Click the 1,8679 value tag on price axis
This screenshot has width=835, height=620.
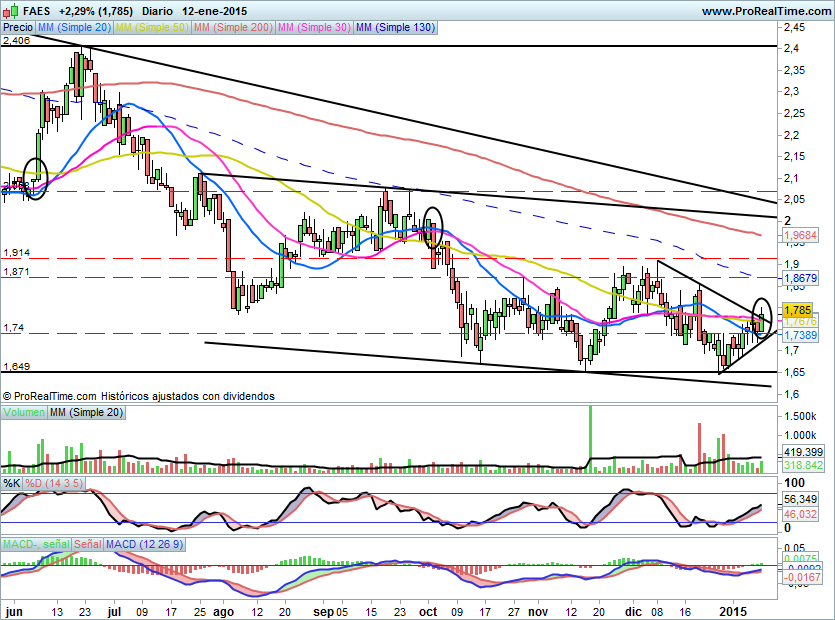pyautogui.click(x=802, y=276)
